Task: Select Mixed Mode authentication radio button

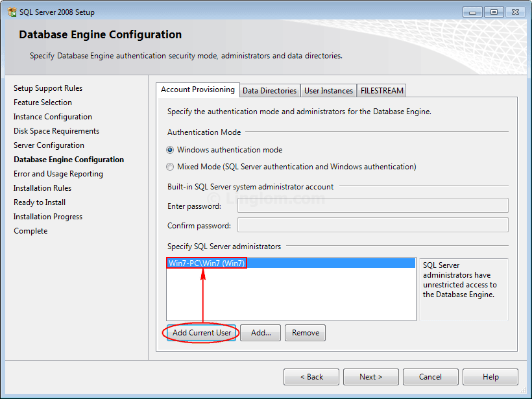Action: pyautogui.click(x=170, y=167)
